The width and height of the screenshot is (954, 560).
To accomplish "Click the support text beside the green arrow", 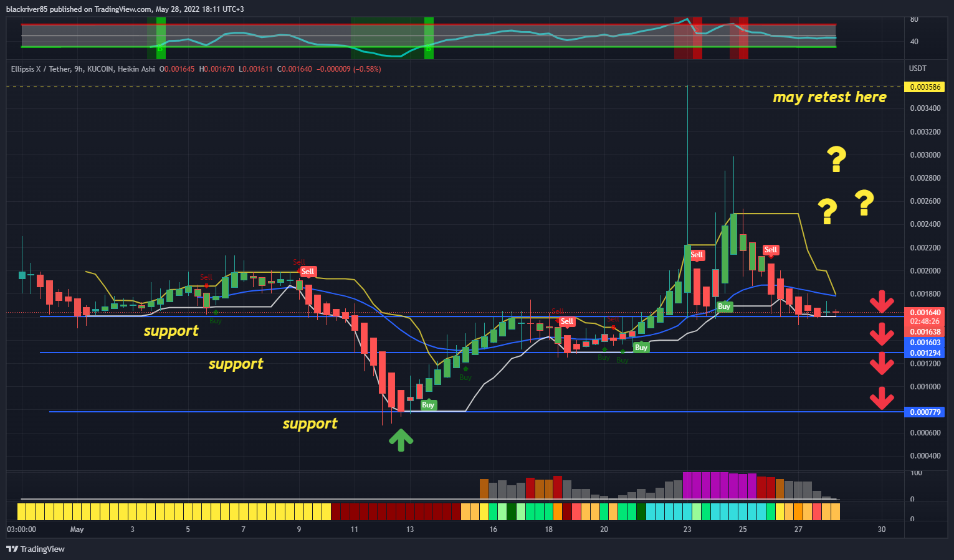I will pyautogui.click(x=310, y=424).
